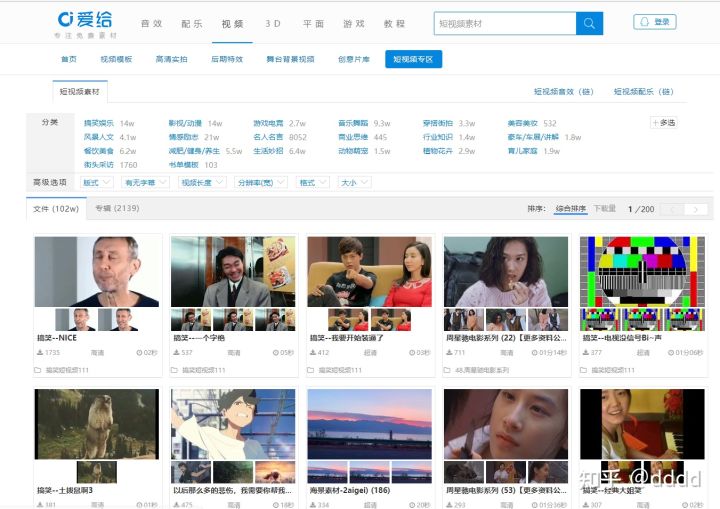
Task: Click the download icon showing 537
Action: (176, 353)
